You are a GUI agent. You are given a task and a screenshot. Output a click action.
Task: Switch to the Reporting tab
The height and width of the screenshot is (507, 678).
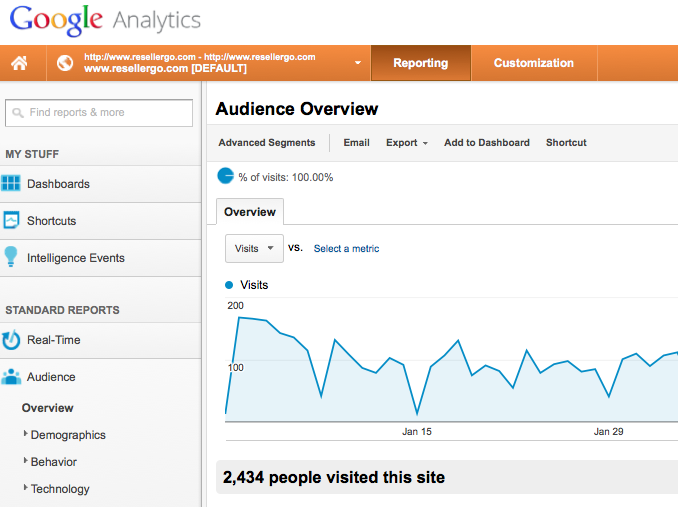click(421, 63)
